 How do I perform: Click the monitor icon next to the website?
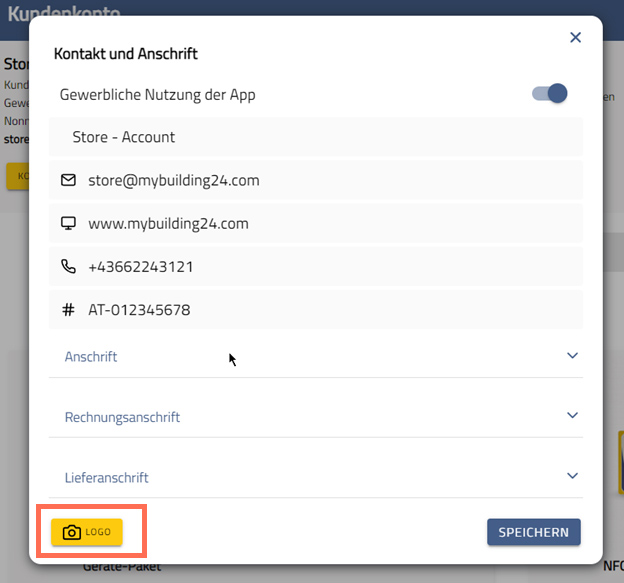click(68, 224)
